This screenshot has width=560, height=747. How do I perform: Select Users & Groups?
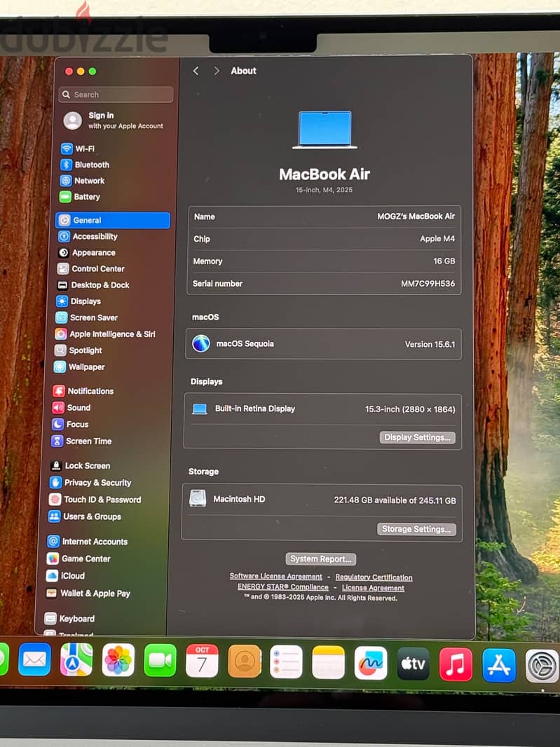click(x=84, y=517)
